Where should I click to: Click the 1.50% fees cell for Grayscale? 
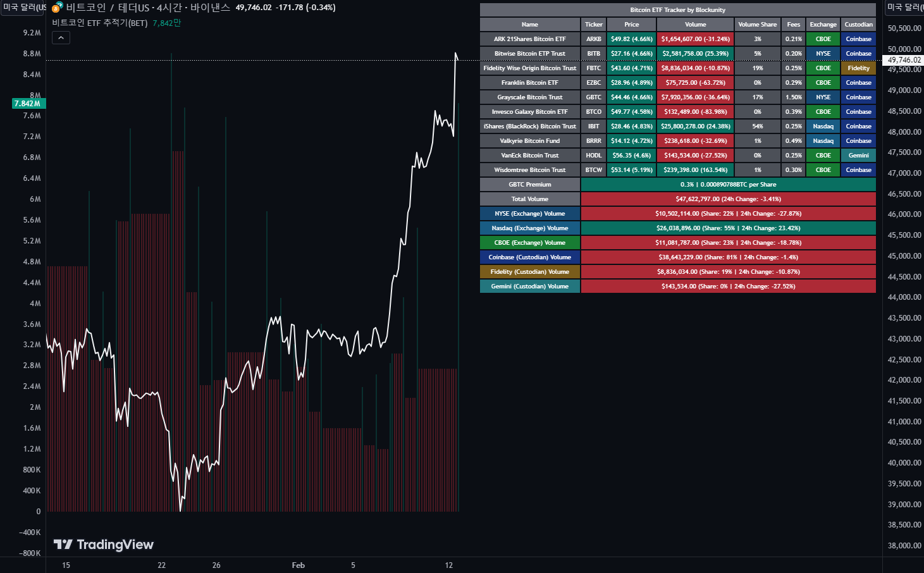(x=794, y=97)
